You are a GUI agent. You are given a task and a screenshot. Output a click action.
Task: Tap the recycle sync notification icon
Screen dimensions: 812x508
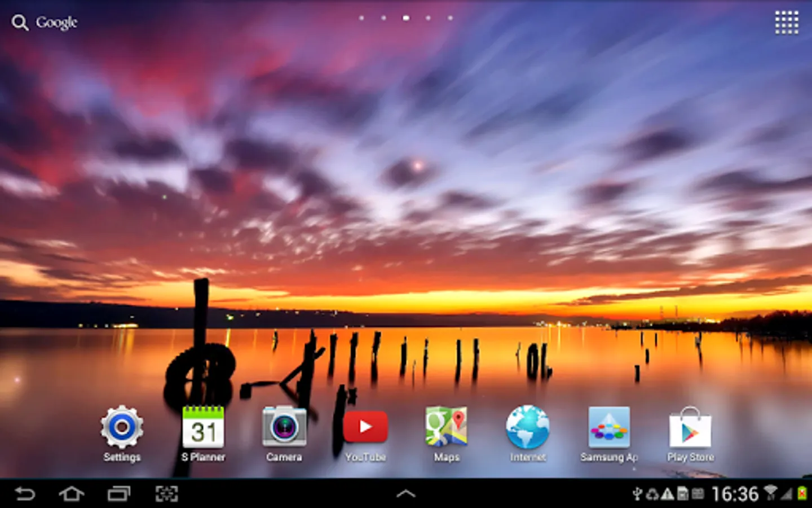(652, 494)
